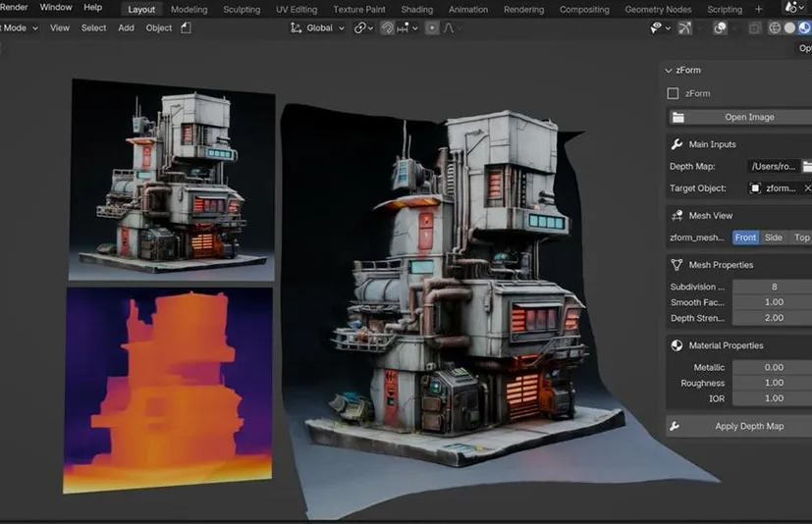Screen dimensions: 812x524
Task: Click the pivot point link icon
Action: click(x=360, y=27)
